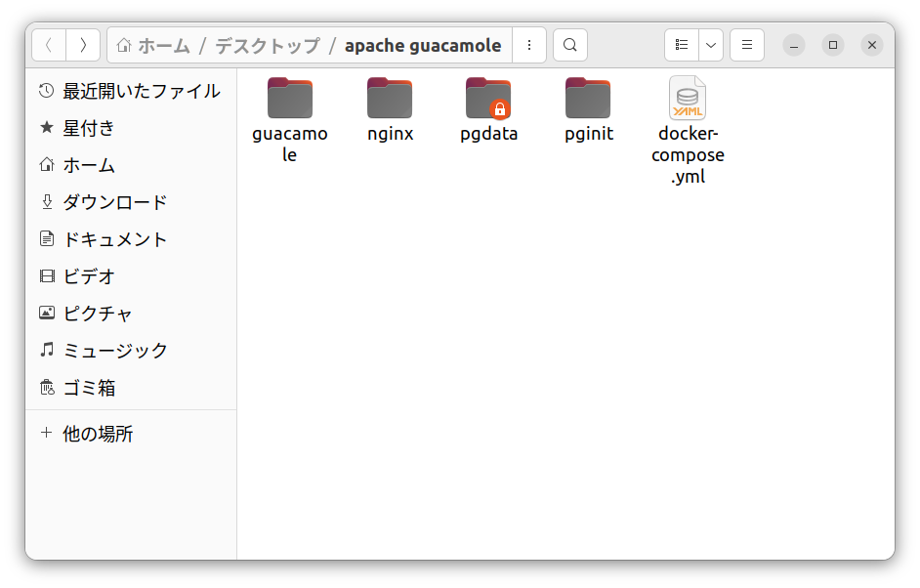This screenshot has width=920, height=588.
Task: Open ゴミ箱 trash in the sidebar
Action: pos(130,388)
